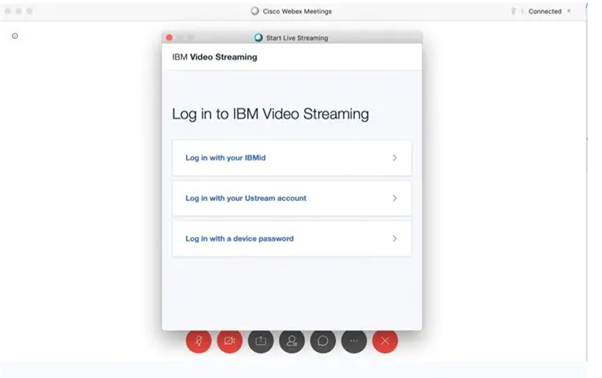Viewport: 602px width, 378px height.
Task: Click the dot right of Connected
Action: point(569,11)
